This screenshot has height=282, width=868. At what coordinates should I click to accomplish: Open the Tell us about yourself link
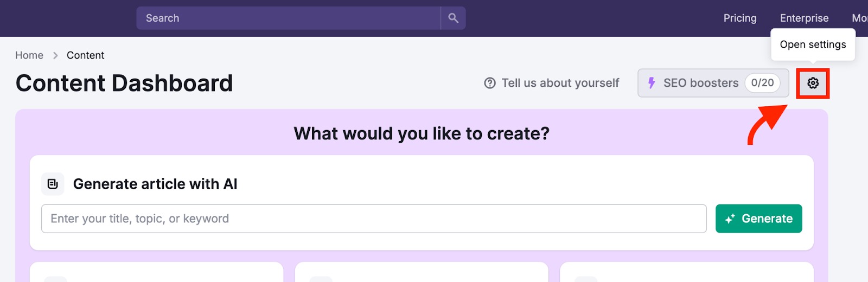pyautogui.click(x=560, y=83)
